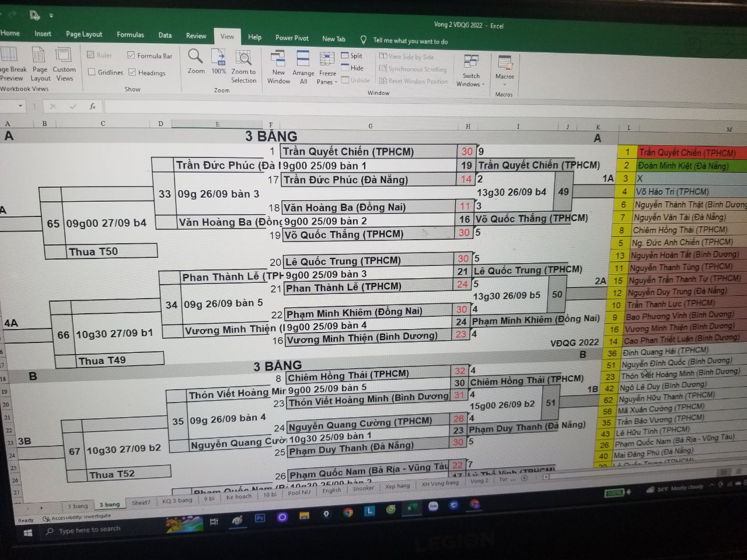The height and width of the screenshot is (560, 747).
Task: Open File Explorer from taskbar
Action: [x=304, y=515]
